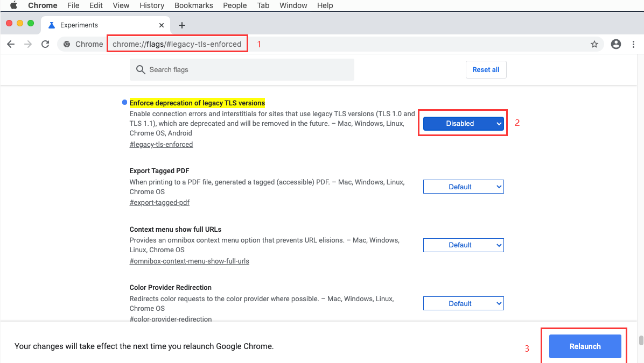Close the Experiments tab
Image resolution: width=644 pixels, height=363 pixels.
[162, 25]
